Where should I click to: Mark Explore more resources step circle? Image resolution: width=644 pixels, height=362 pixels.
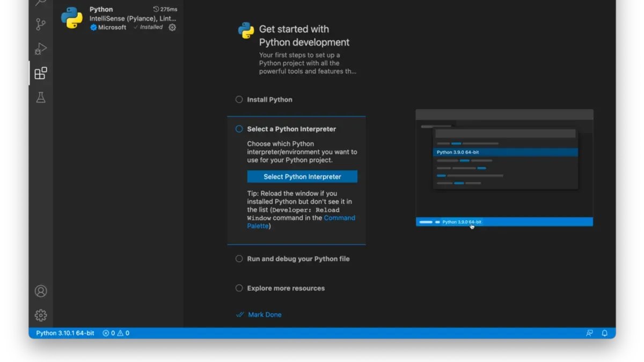[239, 288]
